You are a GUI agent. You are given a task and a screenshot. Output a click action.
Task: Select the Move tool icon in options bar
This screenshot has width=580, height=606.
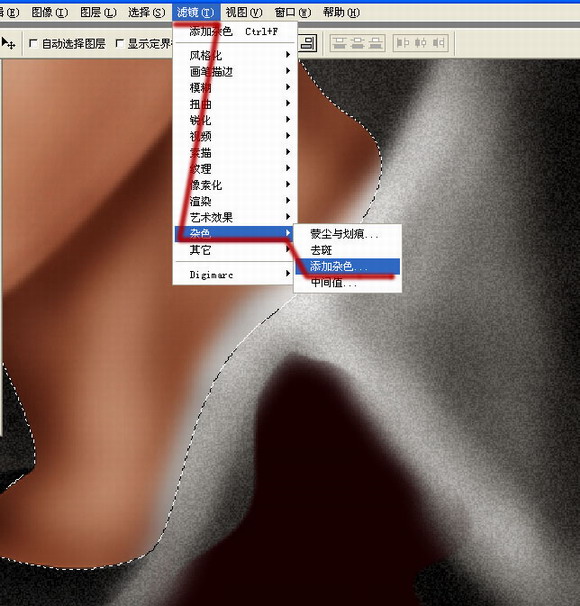[8, 43]
